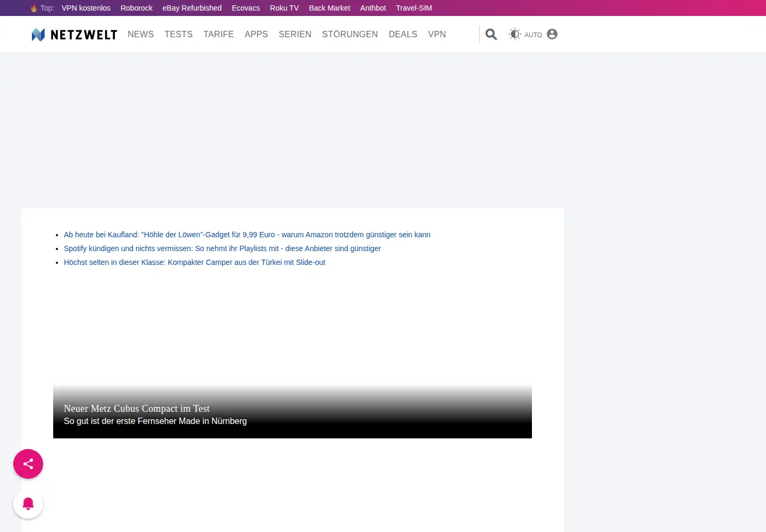Open the eBay Refurbished top link
This screenshot has height=532, width=766.
(x=192, y=8)
